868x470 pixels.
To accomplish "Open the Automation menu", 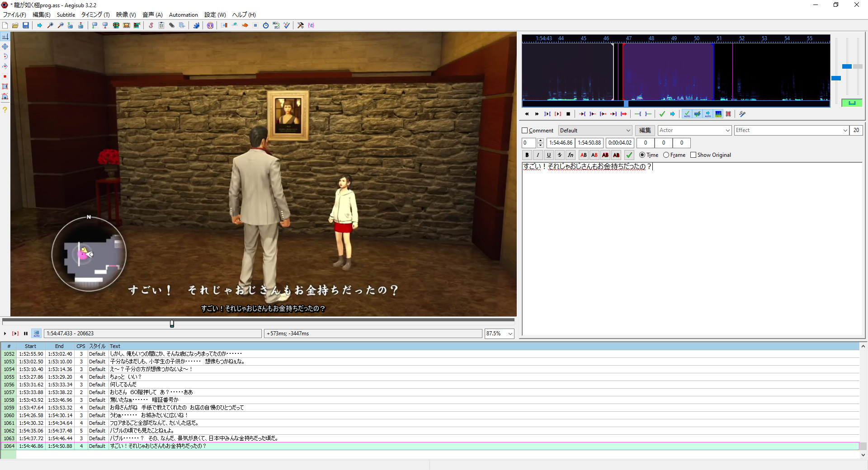I will 183,15.
